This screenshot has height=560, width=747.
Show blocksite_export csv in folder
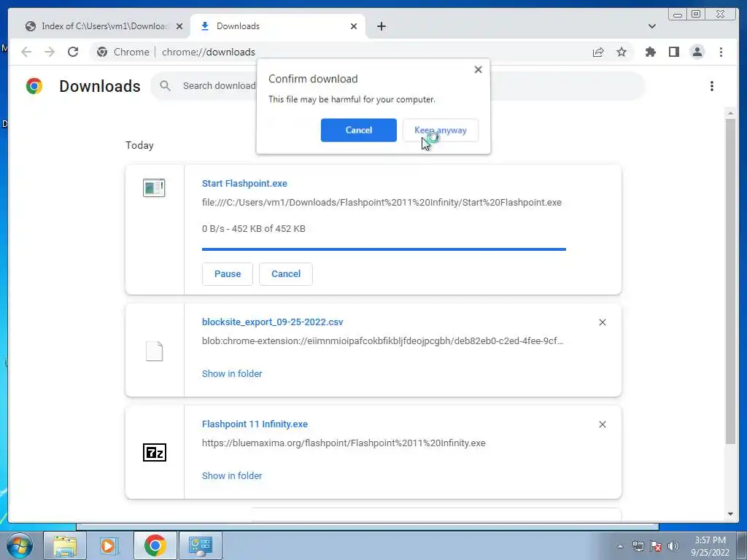(232, 374)
